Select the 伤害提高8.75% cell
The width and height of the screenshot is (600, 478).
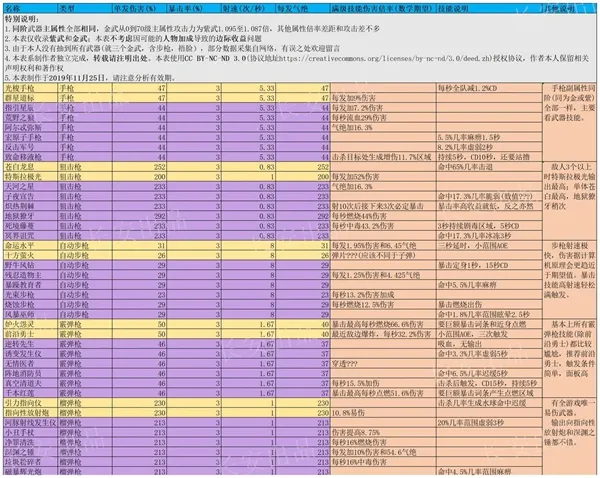[x=383, y=433]
